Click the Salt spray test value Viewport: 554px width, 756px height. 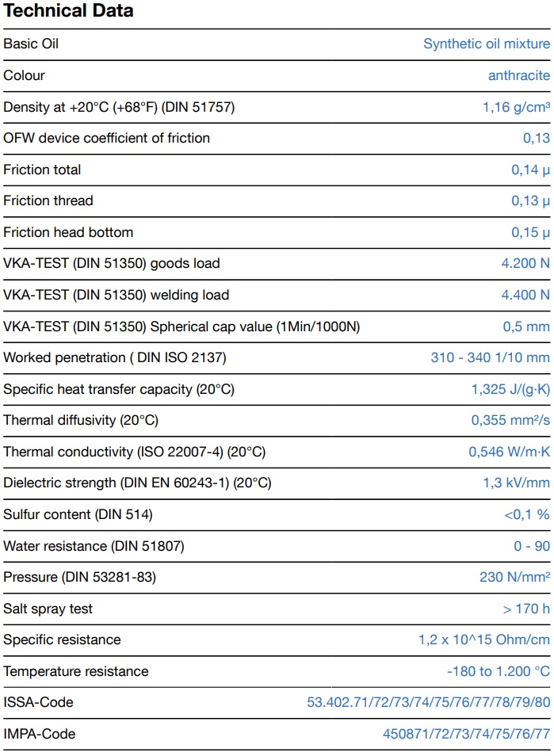526,609
